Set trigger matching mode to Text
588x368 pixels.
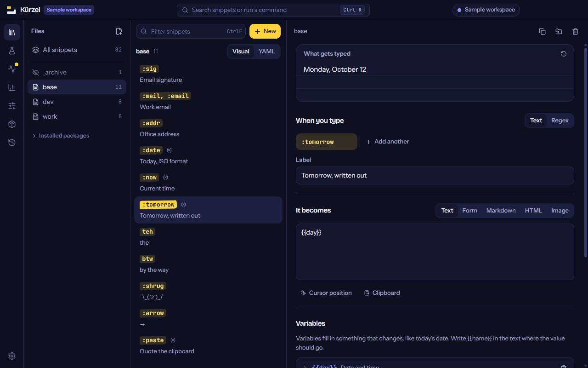[536, 121]
